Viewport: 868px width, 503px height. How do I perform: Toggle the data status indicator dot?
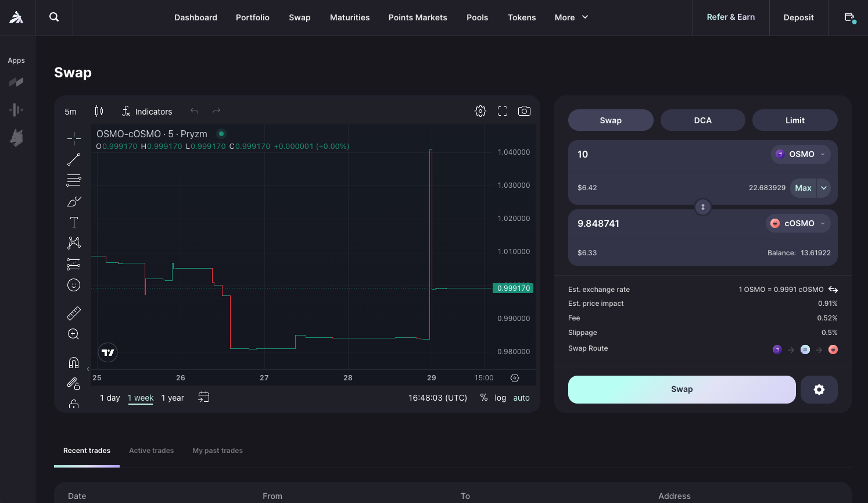[221, 134]
